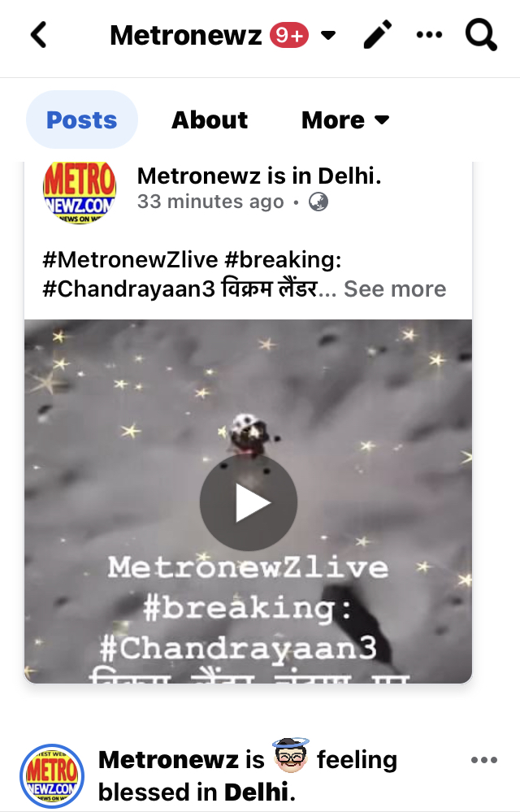Switch to the Posts tab
Screen dimensions: 520x812
pos(82,119)
